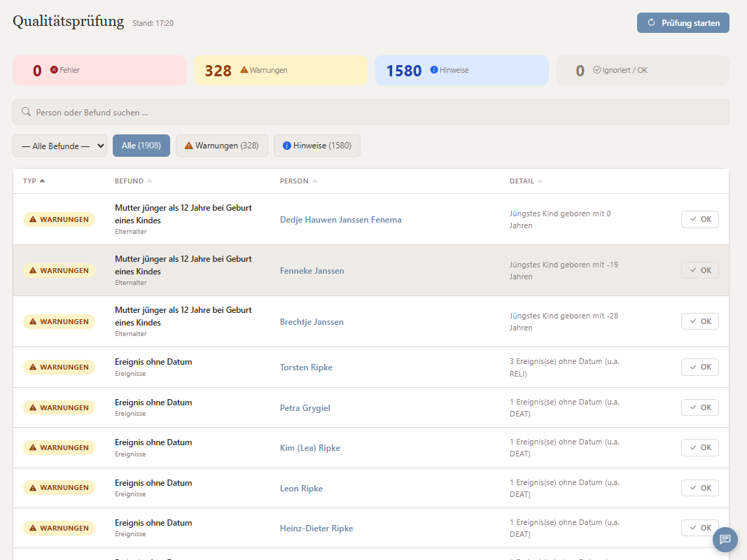Sort table by PERSON column arrow

pyautogui.click(x=315, y=181)
